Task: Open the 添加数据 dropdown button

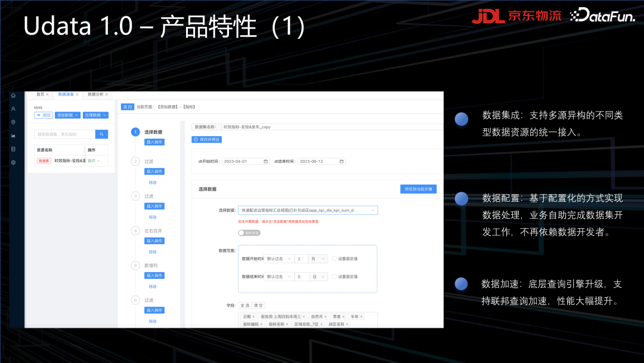Action: point(67,115)
